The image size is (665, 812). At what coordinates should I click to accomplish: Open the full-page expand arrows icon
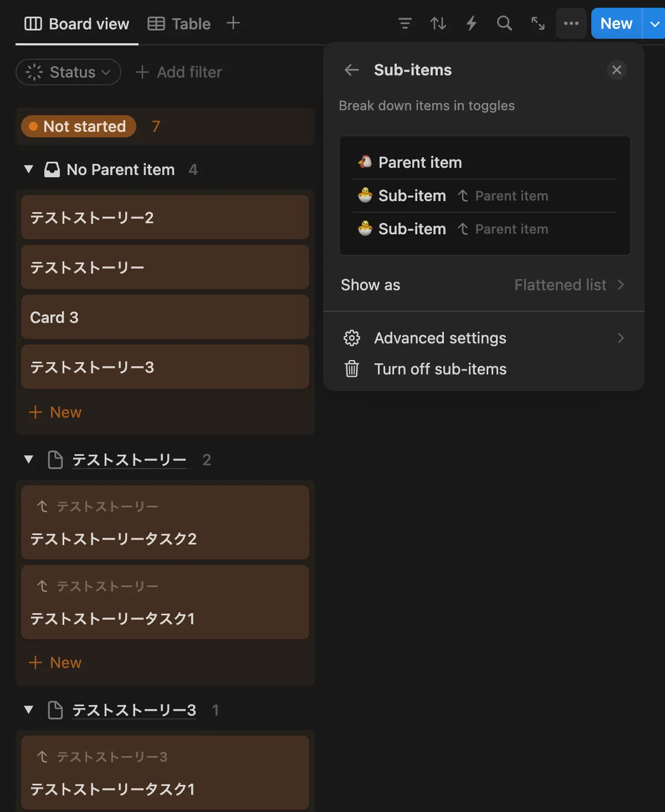(x=538, y=23)
